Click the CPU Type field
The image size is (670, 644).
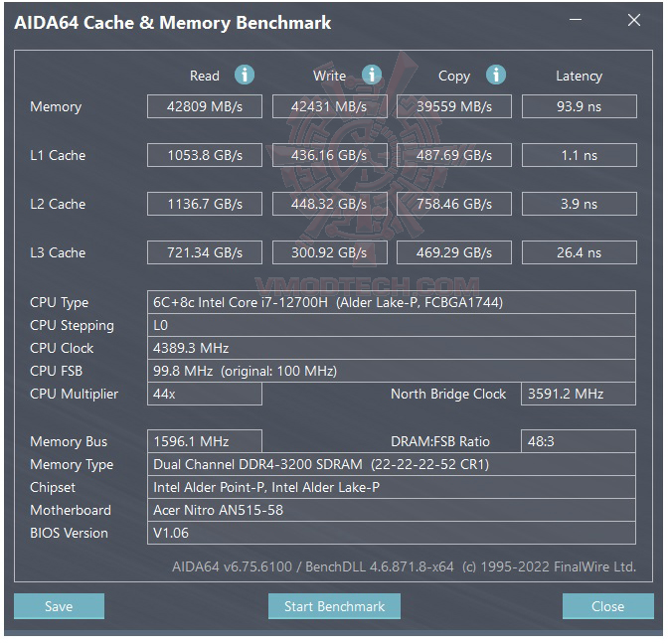(391, 302)
